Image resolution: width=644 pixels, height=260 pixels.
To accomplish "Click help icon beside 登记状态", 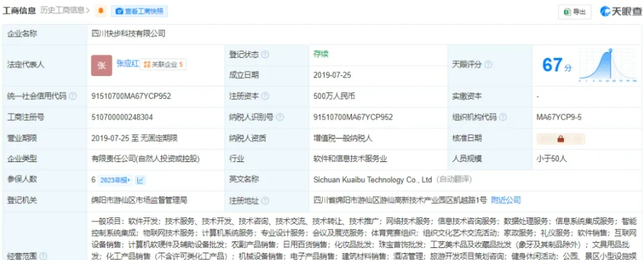I will pos(265,55).
